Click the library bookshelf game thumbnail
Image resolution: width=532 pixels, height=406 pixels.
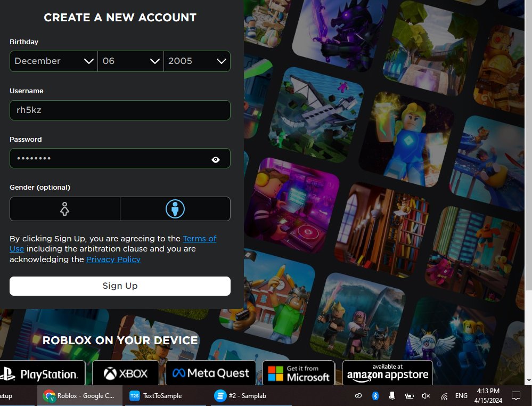tap(382, 230)
